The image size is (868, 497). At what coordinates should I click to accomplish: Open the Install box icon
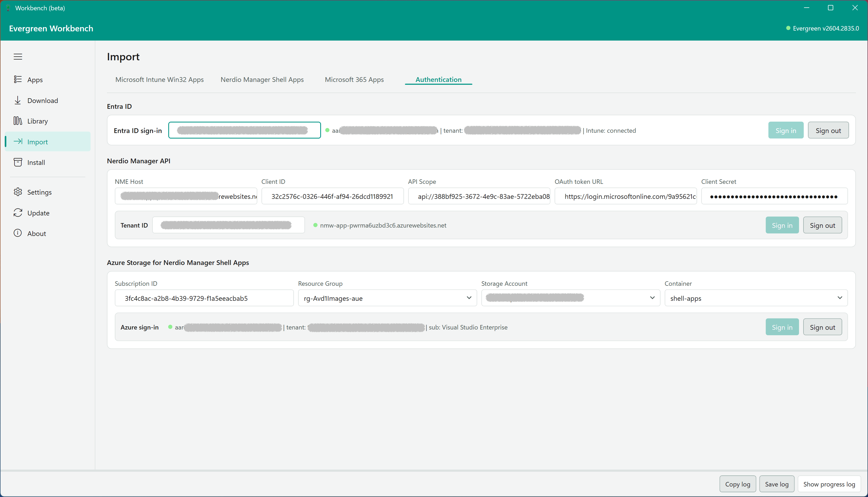[18, 162]
